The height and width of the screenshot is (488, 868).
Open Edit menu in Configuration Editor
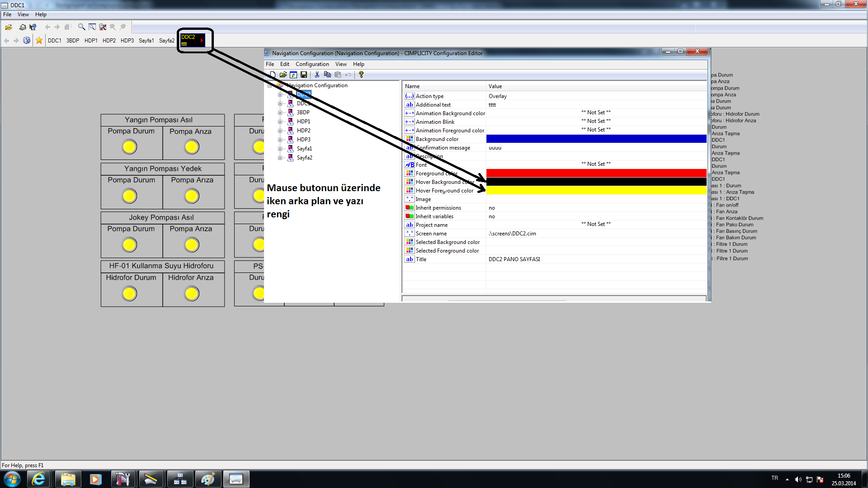(x=284, y=64)
